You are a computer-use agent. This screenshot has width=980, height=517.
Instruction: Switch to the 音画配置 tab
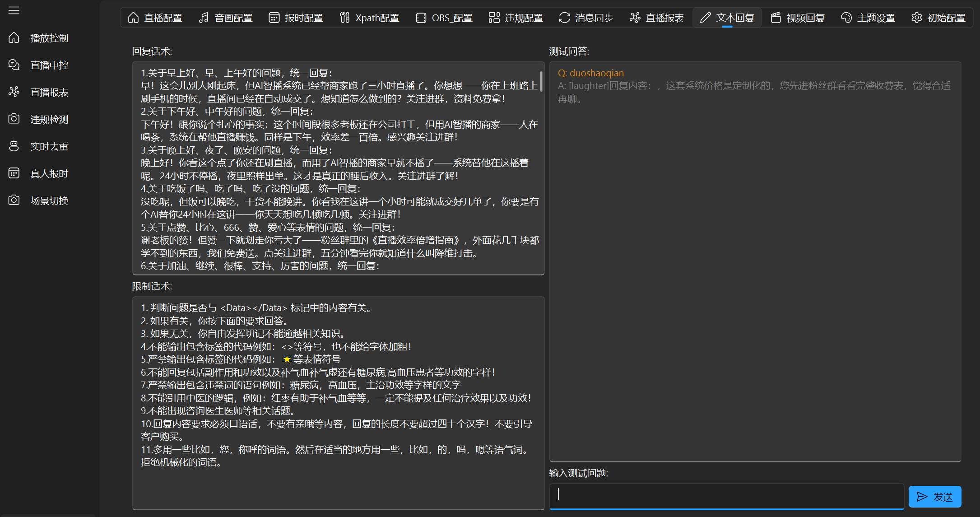point(226,18)
